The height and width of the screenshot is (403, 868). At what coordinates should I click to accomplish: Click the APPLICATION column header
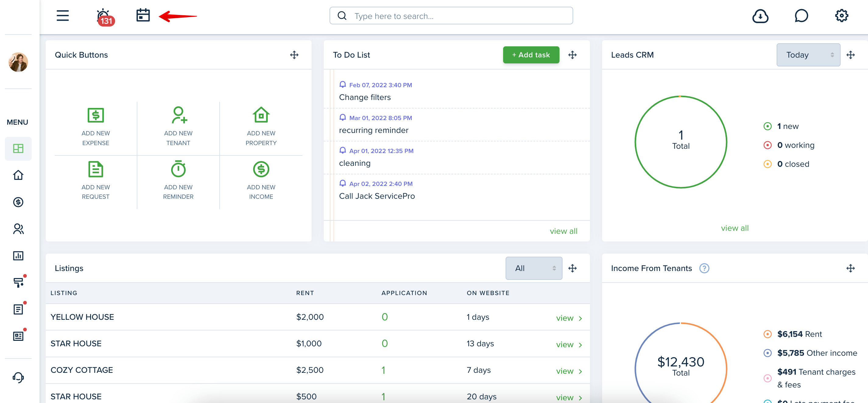point(404,293)
